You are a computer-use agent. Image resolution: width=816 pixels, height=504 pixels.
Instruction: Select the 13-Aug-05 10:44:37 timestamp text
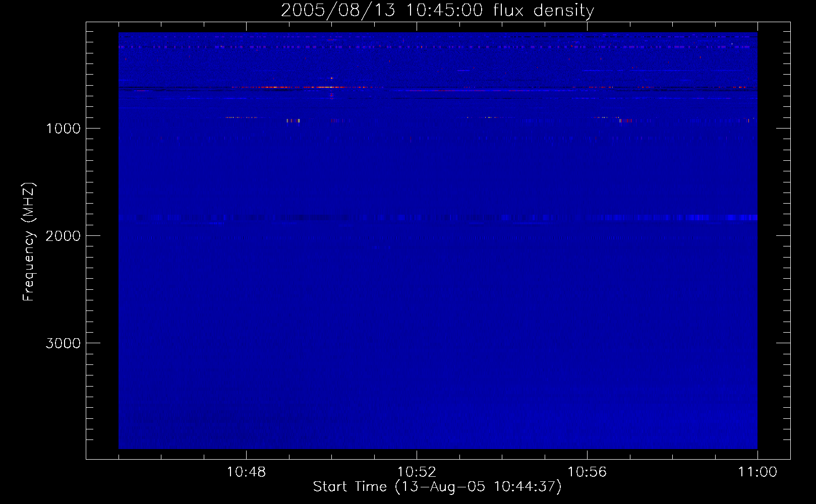pos(478,487)
